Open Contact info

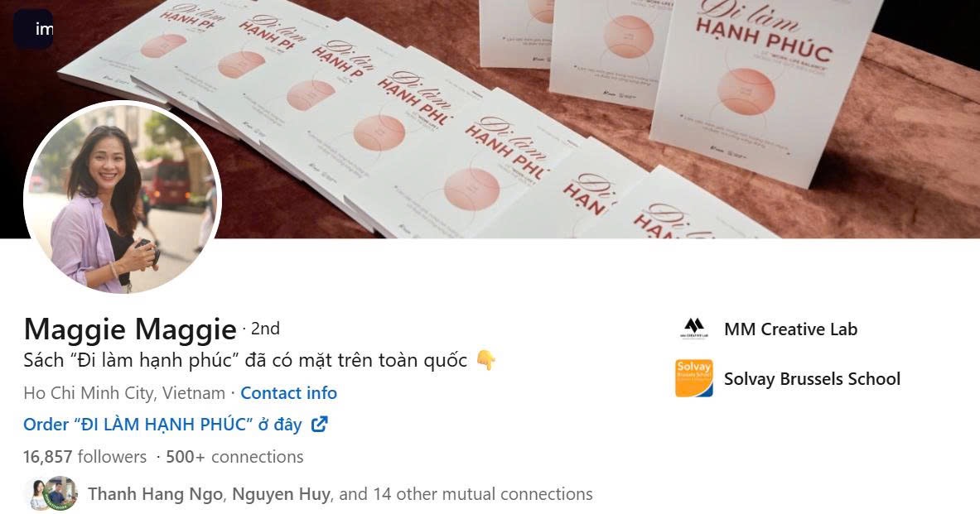point(289,393)
